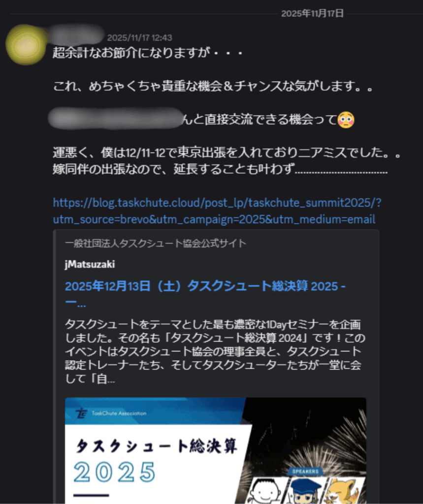Click the 一般社団法人タスクシュート協会公式サイト provider label

click(156, 243)
